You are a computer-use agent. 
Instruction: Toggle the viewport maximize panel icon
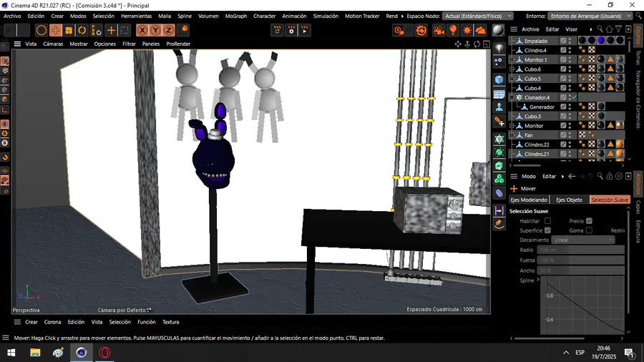[487, 44]
